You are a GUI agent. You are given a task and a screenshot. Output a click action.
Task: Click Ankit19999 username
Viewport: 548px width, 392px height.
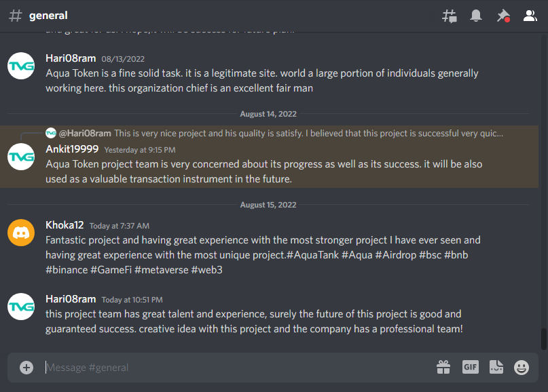coord(72,149)
